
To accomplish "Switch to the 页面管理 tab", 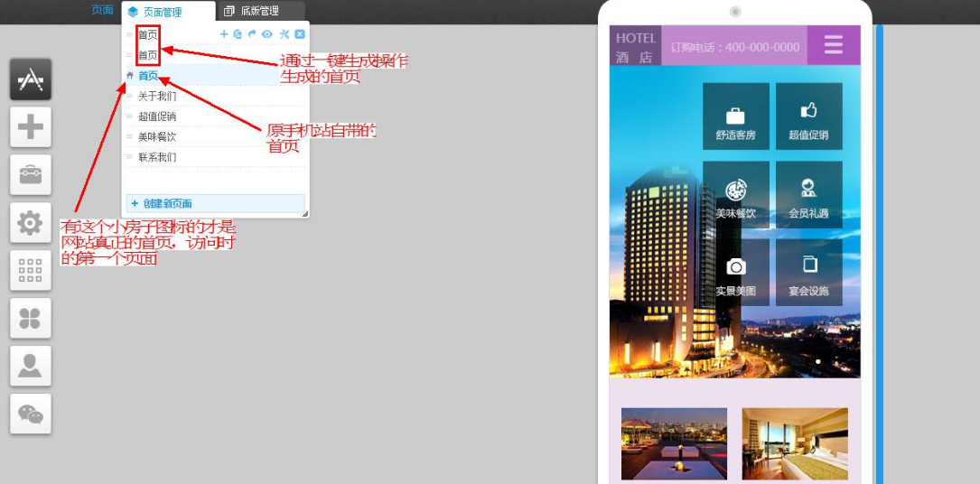I will tap(162, 12).
